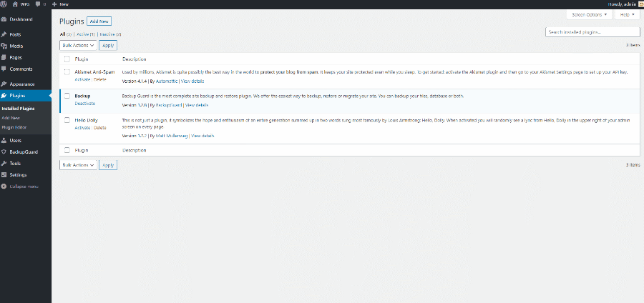Open comments bubble icon in admin bar
The image size is (644, 303).
pos(38,4)
